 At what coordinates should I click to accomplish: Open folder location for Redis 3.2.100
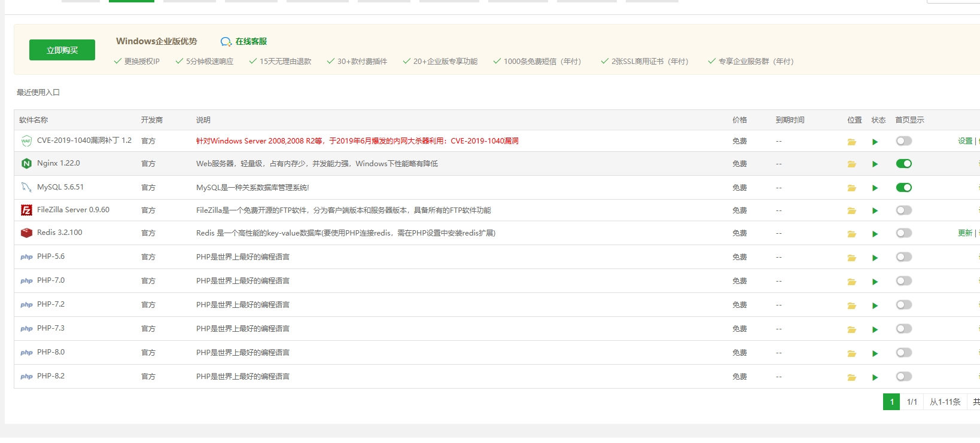click(x=851, y=234)
